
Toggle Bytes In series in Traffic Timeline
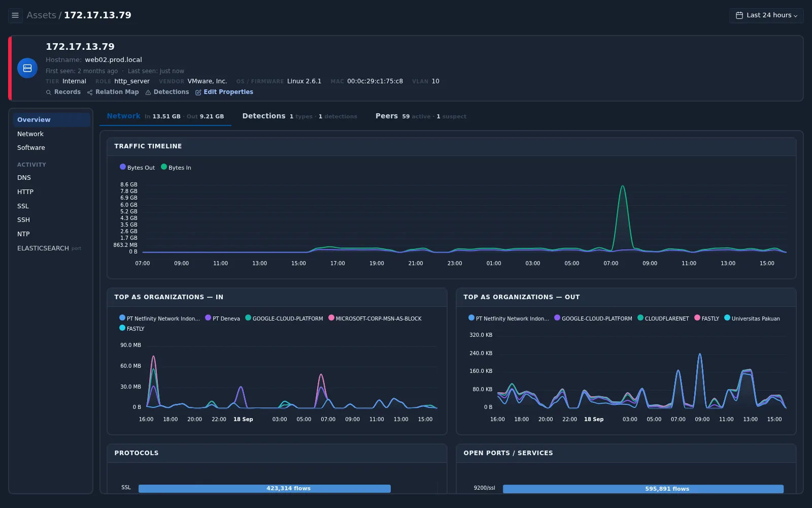pos(176,167)
